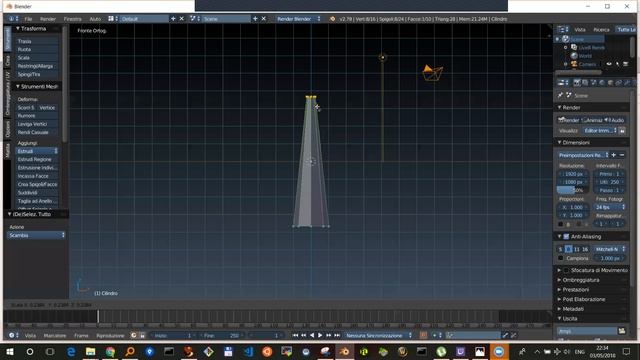640x360 pixels.
Task: Expand the Post Elaborazione panel
Action: 560,299
